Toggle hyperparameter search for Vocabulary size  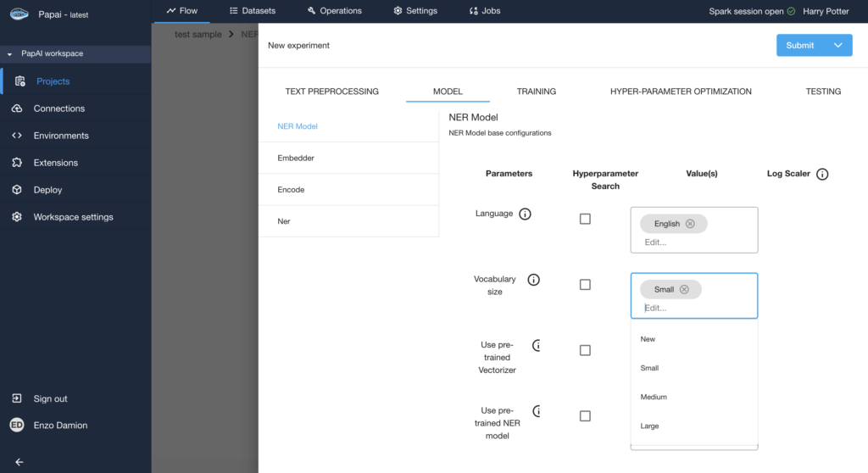585,285
